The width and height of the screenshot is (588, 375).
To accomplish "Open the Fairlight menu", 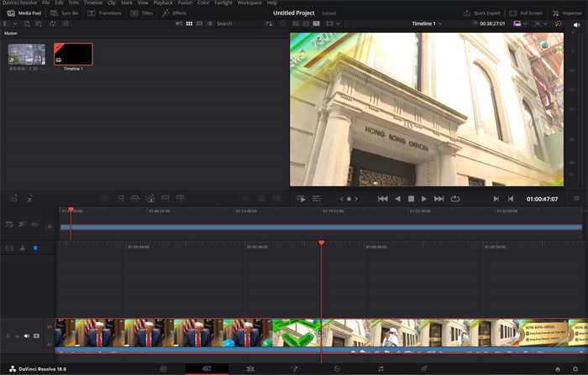I will coord(223,3).
